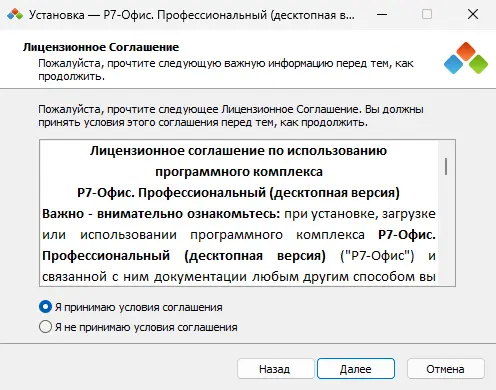Viewport: 496px width, 390px height.
Task: Click the Назад button
Action: 275,369
